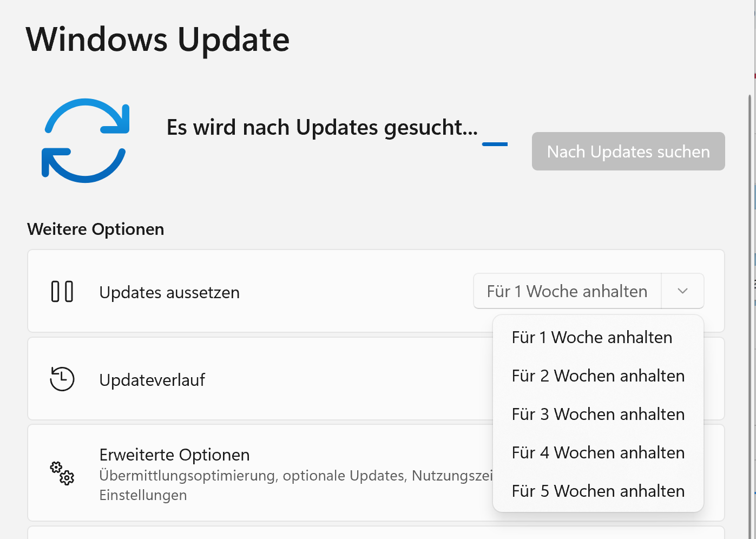Select Für 1 Woche anhalten menu entry
Image resolution: width=756 pixels, height=539 pixels.
point(592,337)
